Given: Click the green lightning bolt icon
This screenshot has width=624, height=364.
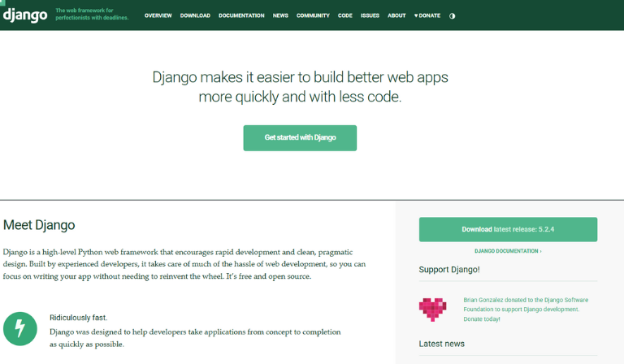Looking at the screenshot, I should tap(19, 328).
